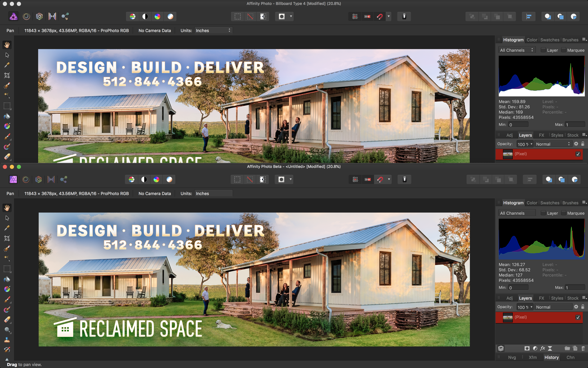Hide Pixel layer in Beta window

point(578,317)
